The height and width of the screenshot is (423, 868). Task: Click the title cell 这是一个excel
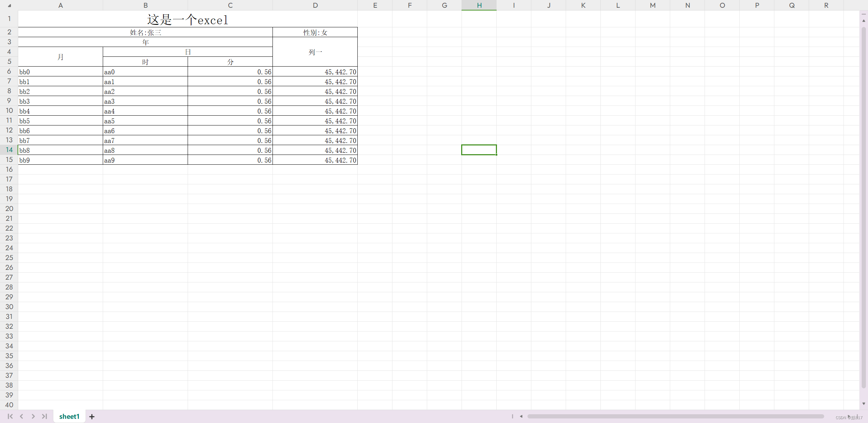[x=188, y=20]
